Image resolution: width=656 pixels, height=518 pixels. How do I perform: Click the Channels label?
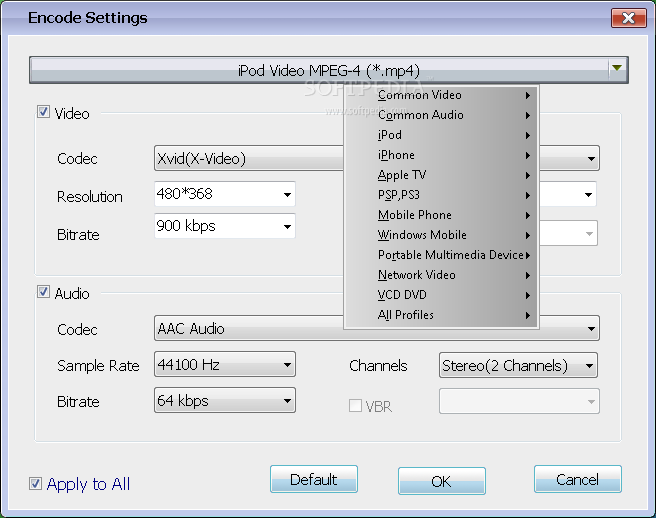click(378, 366)
